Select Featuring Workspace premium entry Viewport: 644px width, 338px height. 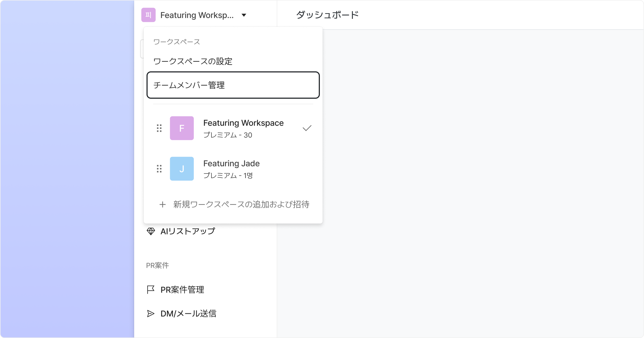click(243, 129)
